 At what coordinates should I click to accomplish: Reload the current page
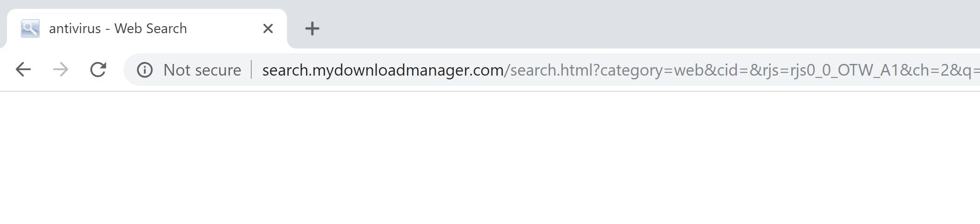coord(98,70)
